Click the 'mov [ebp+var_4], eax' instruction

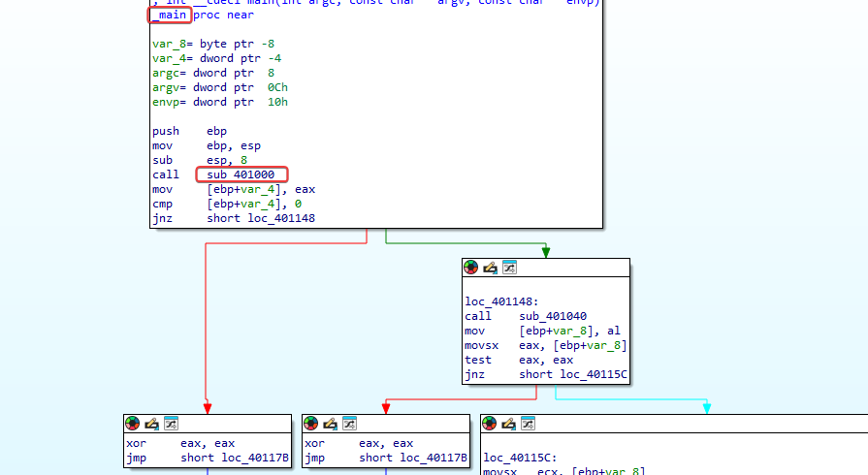point(234,189)
